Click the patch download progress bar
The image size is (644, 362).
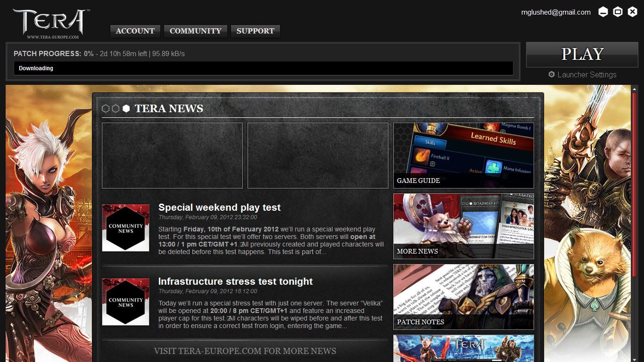tap(264, 68)
